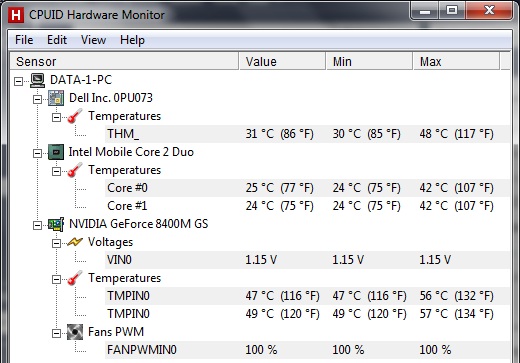This screenshot has height=363, width=520.
Task: Select the Core #1 sensor row
Action: pos(307,206)
